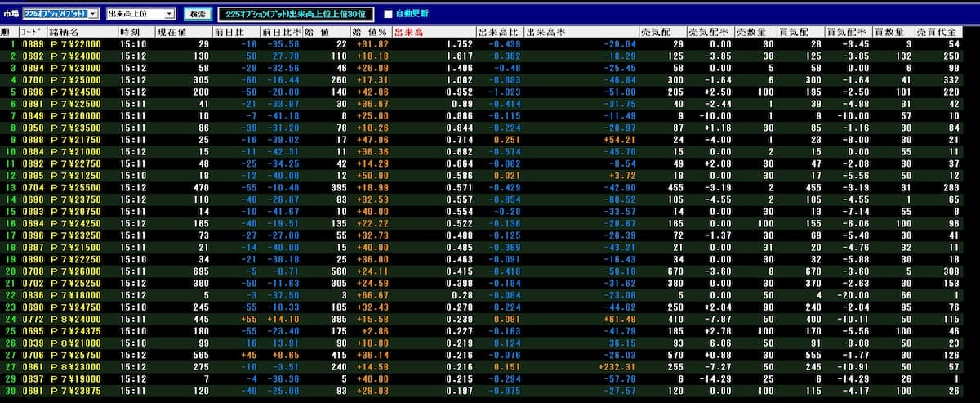Select the 始値% column header

coord(368,32)
